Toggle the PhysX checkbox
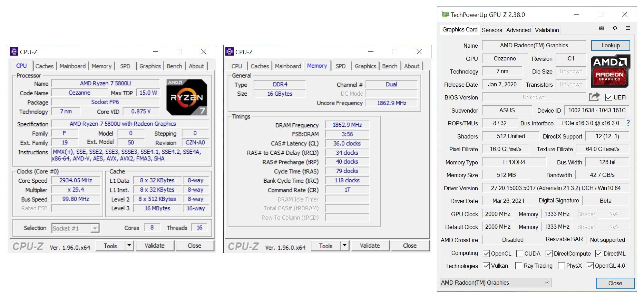The image size is (644, 296). (x=562, y=266)
